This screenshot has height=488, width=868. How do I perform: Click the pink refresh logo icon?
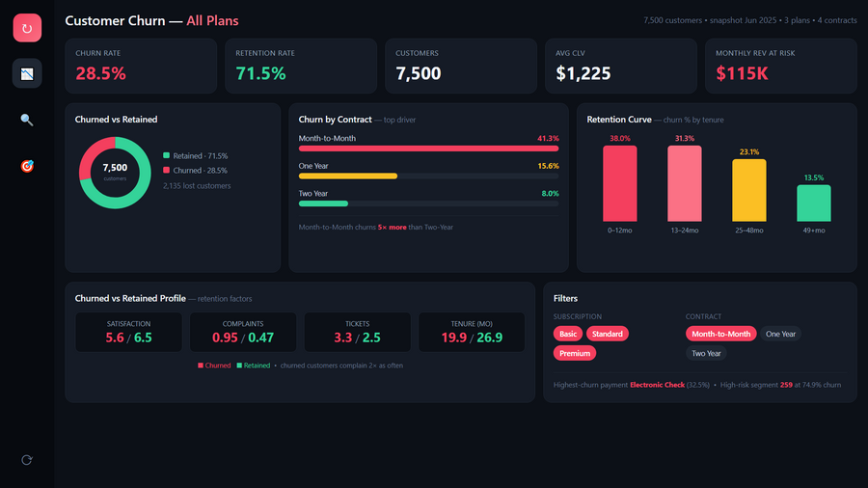coord(27,28)
